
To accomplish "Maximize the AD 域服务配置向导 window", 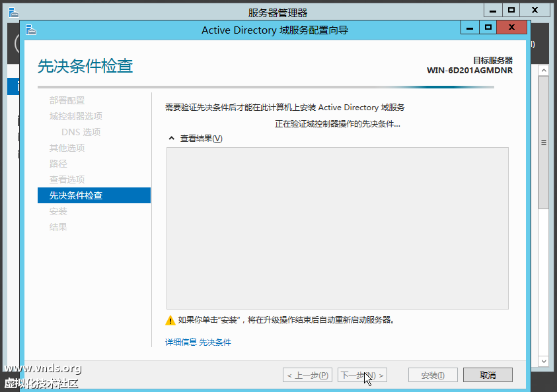I will point(488,27).
